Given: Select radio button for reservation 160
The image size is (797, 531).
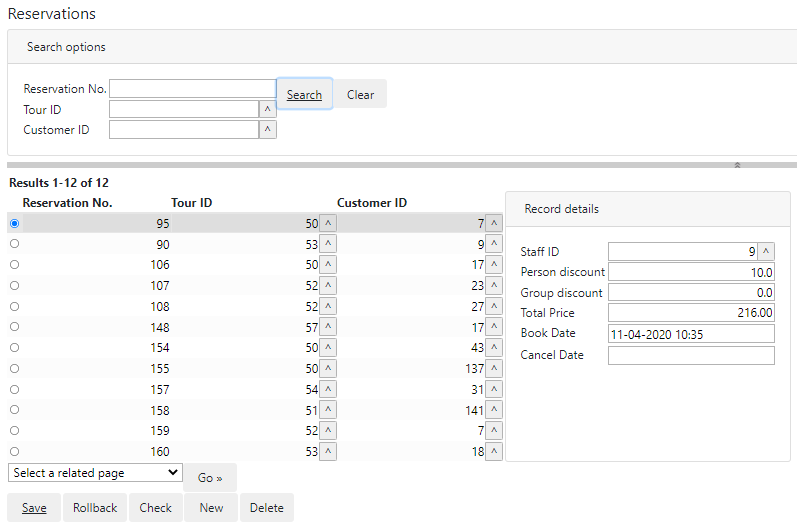Looking at the screenshot, I should click(14, 451).
